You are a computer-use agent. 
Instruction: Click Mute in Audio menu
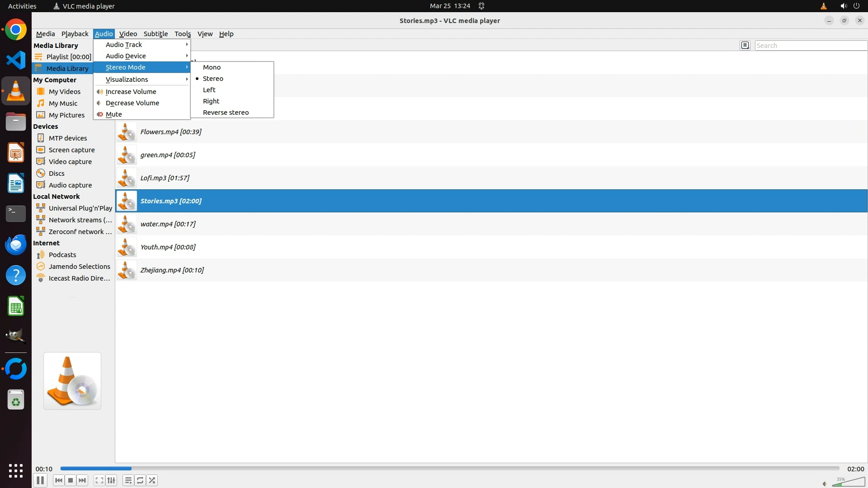click(x=114, y=114)
